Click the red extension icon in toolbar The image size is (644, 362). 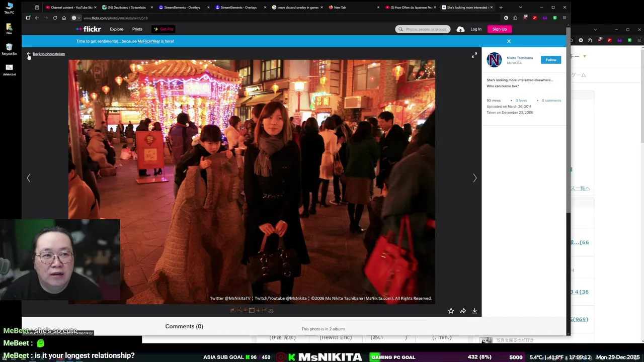pyautogui.click(x=534, y=18)
